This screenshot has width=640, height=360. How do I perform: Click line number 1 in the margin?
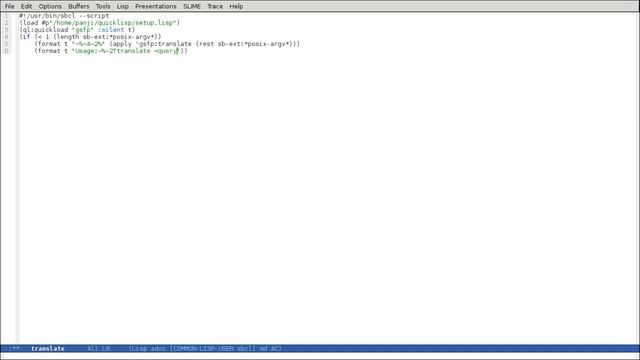point(6,16)
